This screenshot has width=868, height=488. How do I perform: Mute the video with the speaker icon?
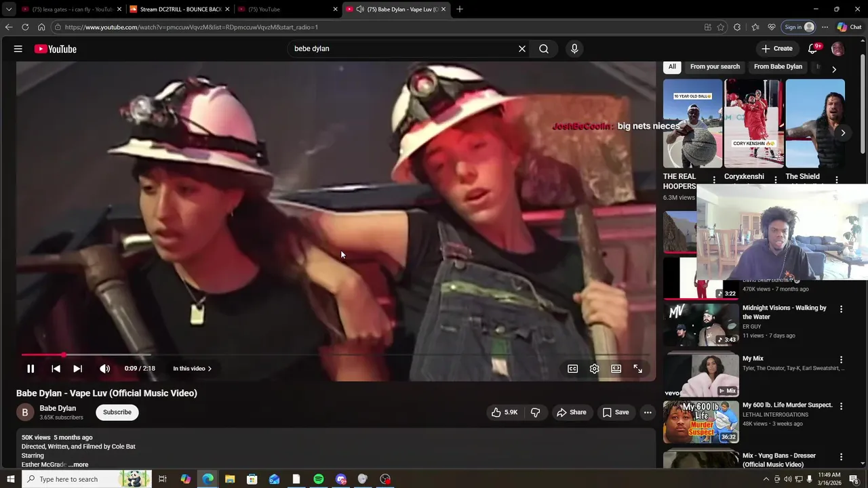point(104,369)
